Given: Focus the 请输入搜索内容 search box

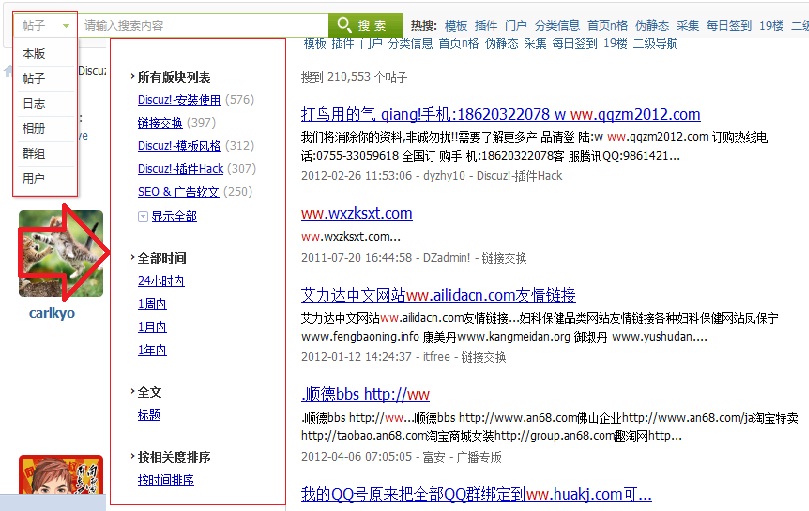Looking at the screenshot, I should (203, 25).
